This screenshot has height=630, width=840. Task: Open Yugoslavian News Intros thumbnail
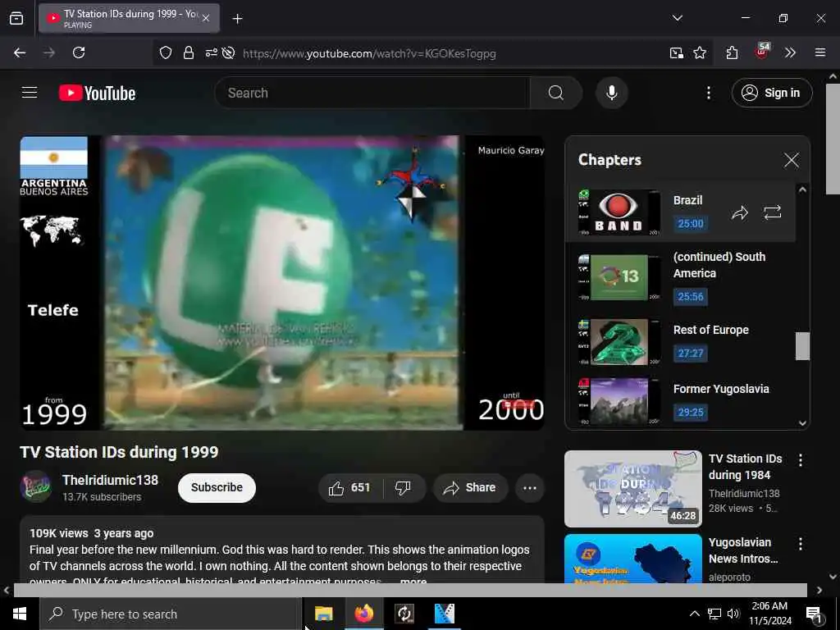pyautogui.click(x=632, y=558)
